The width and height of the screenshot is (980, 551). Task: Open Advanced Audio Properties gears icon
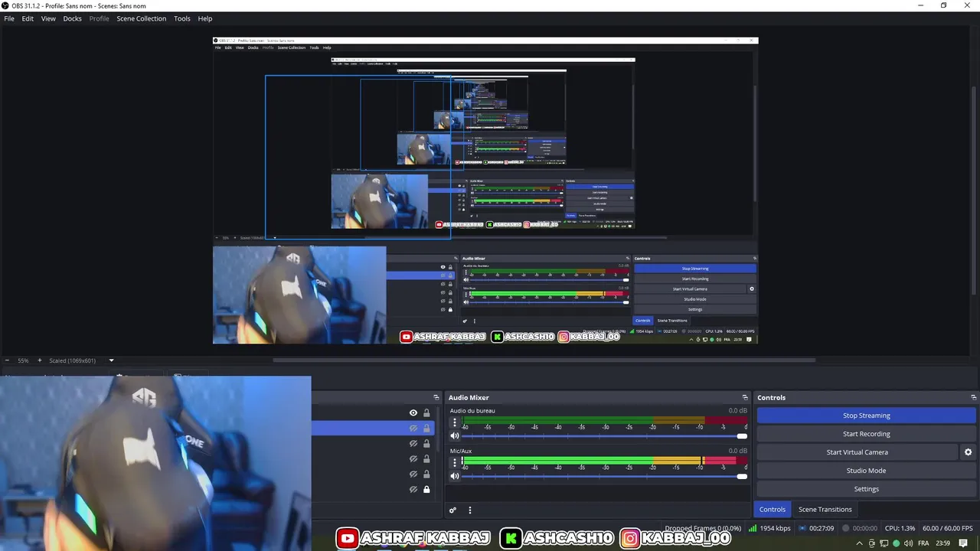(x=452, y=510)
